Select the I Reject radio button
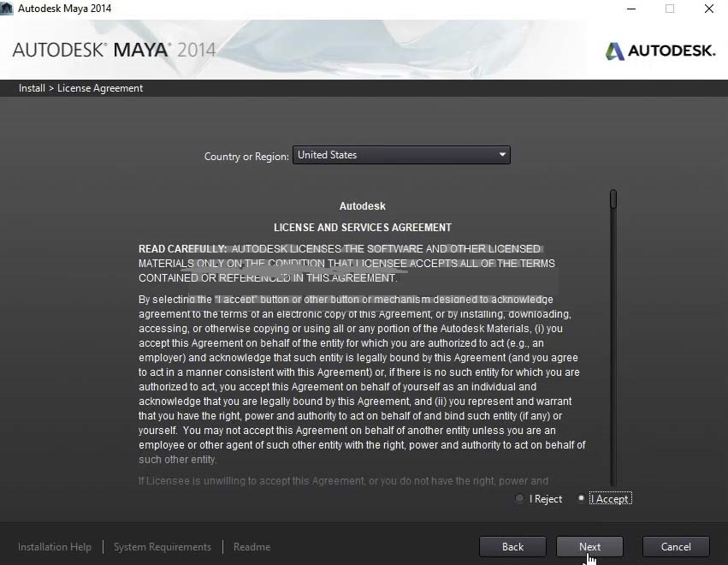728x565 pixels. (520, 499)
